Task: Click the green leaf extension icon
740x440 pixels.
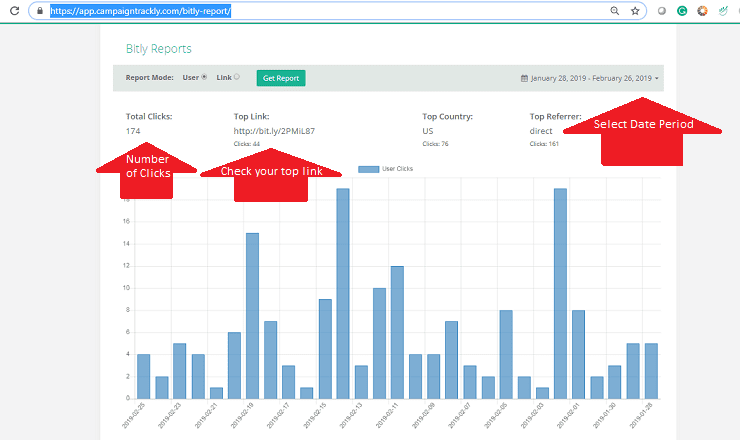Action: 723,10
